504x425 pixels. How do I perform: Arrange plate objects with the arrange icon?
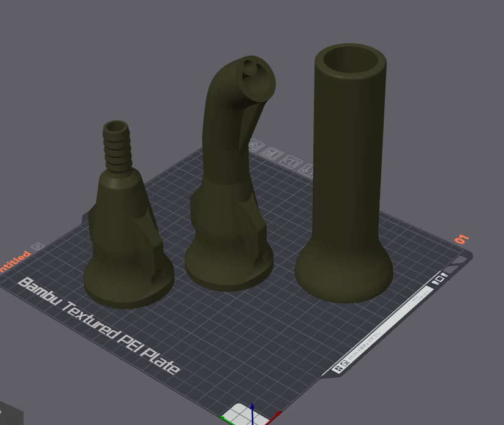(272, 154)
